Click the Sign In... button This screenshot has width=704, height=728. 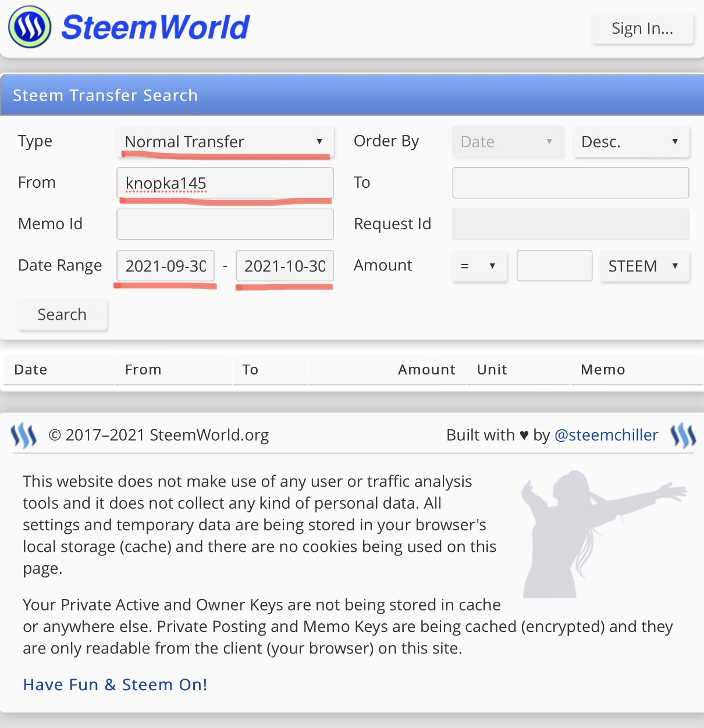click(642, 28)
